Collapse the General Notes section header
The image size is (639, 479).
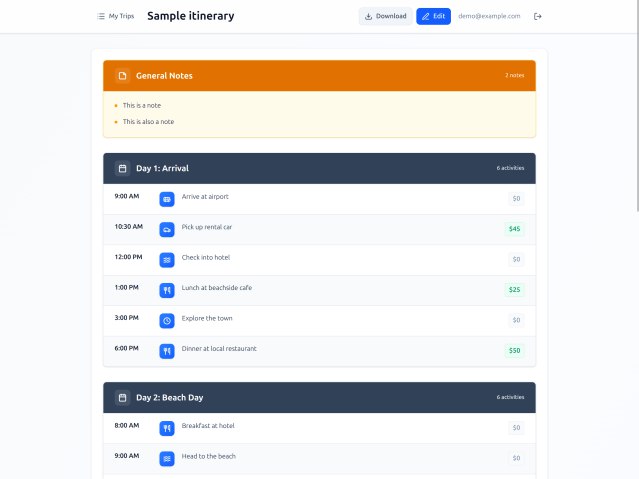tap(319, 76)
